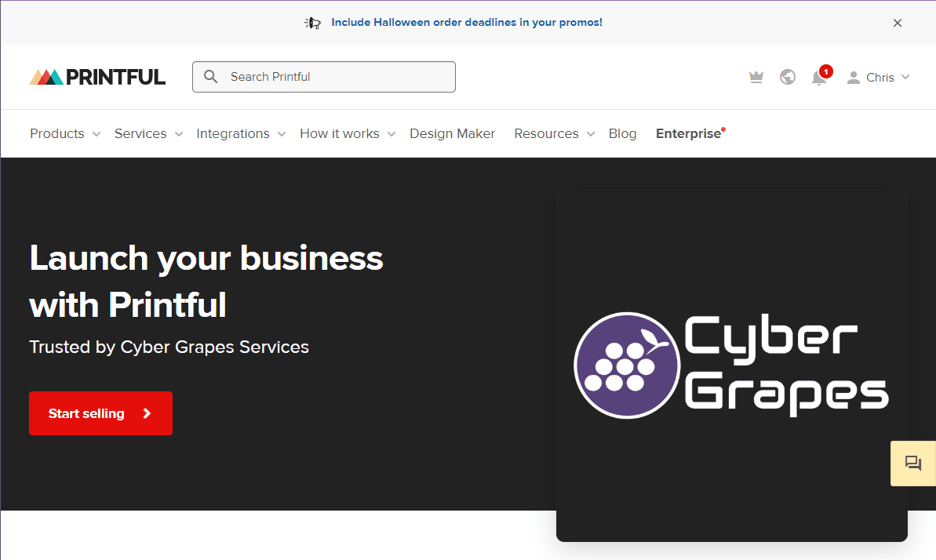This screenshot has width=936, height=560.
Task: Open the Resources menu item
Action: click(546, 134)
